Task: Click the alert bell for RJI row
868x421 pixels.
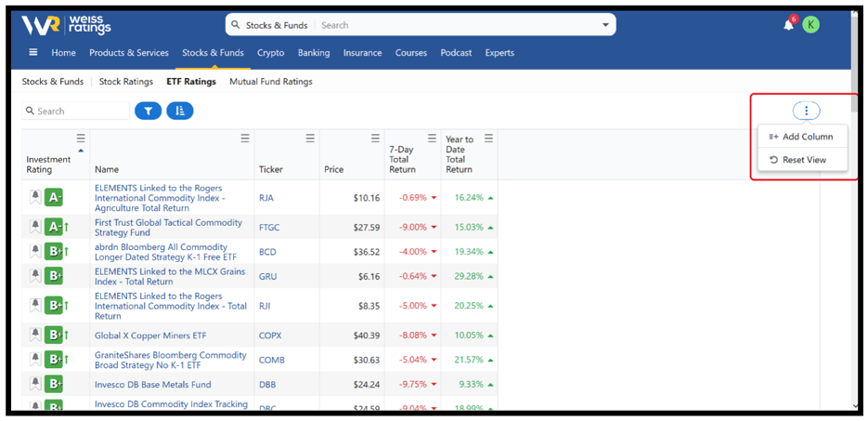Action: (35, 305)
